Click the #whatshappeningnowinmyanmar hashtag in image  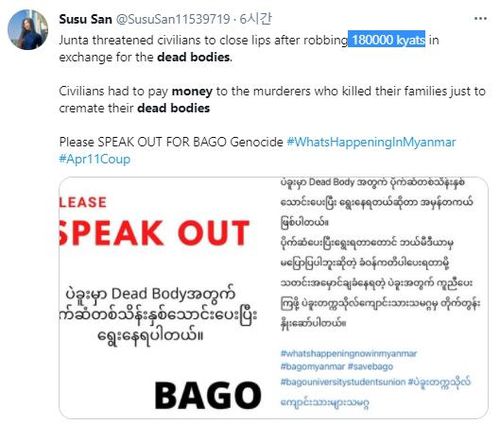349,353
